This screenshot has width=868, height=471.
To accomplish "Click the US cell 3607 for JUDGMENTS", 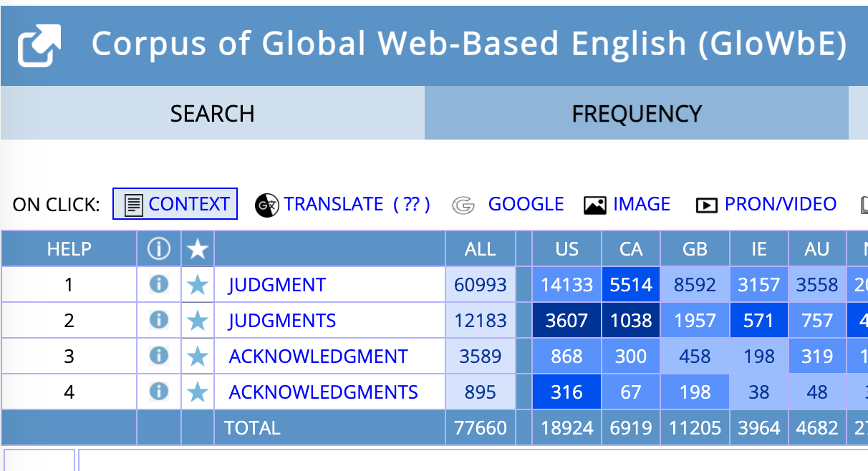I will click(x=567, y=321).
